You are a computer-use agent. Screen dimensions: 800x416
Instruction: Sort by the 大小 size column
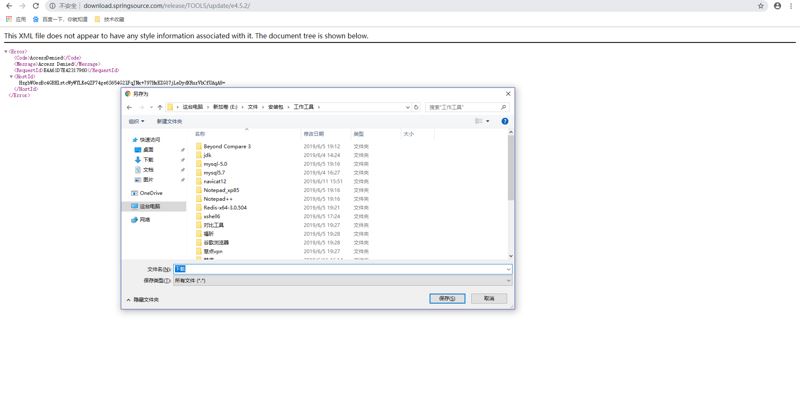(x=417, y=134)
